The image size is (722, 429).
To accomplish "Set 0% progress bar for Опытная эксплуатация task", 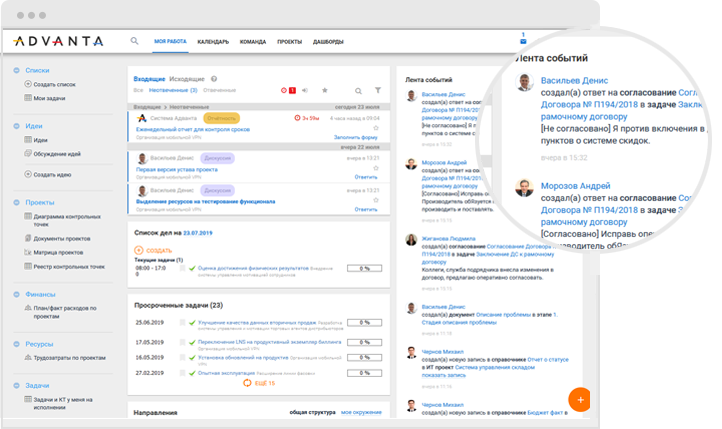I will click(x=364, y=373).
